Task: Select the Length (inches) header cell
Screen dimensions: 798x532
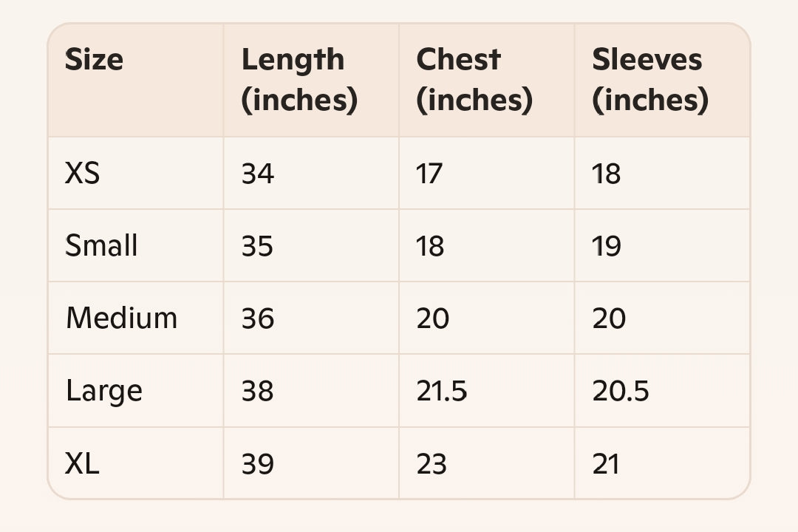Action: [299, 80]
